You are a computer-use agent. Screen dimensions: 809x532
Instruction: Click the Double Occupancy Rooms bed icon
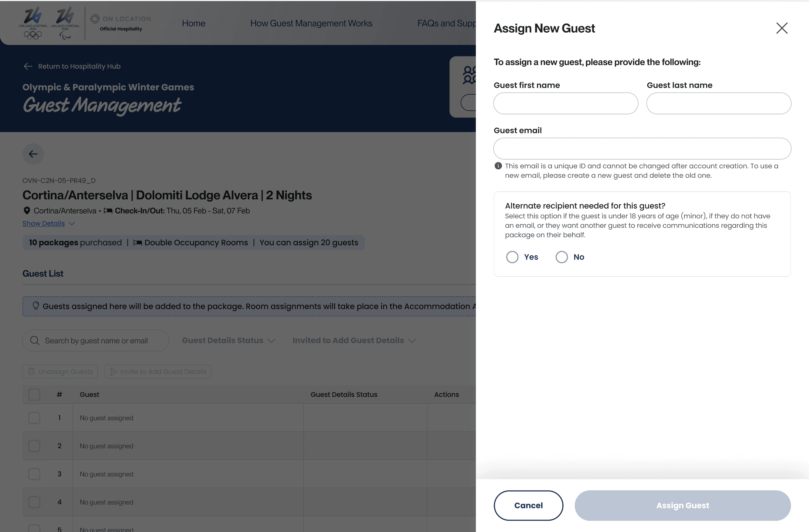coord(138,243)
